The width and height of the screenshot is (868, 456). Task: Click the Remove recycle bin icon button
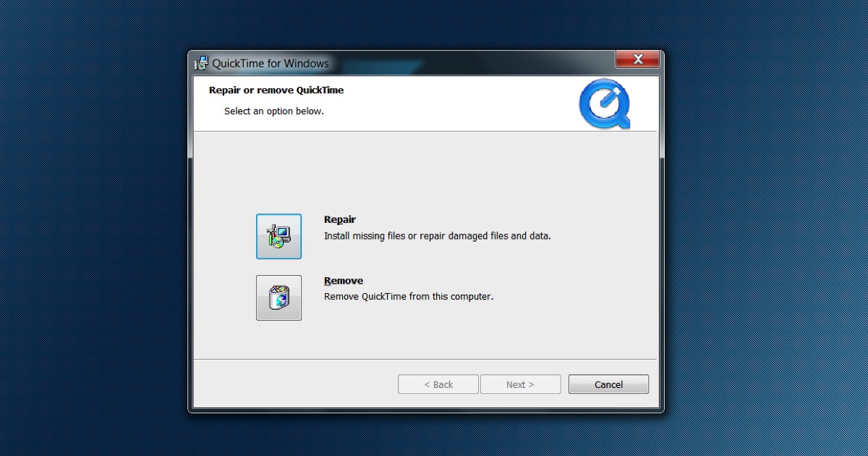[278, 297]
